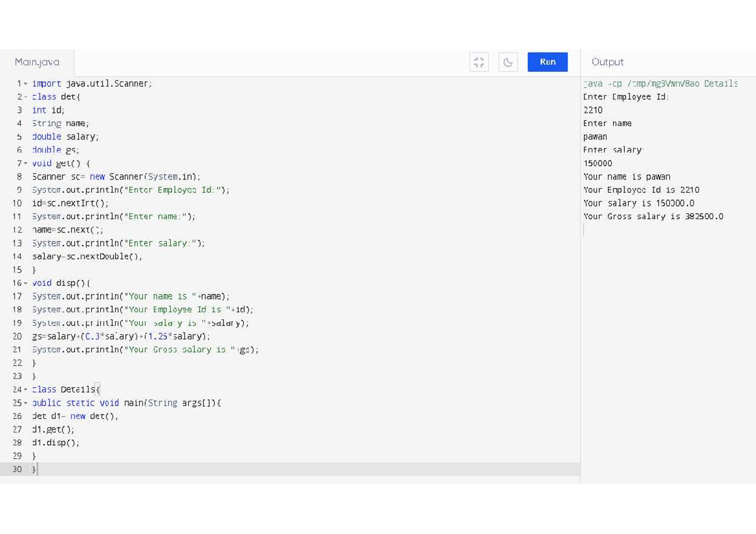Click the input cursor line below the output
The width and height of the screenshot is (756, 534).
pyautogui.click(x=630, y=230)
